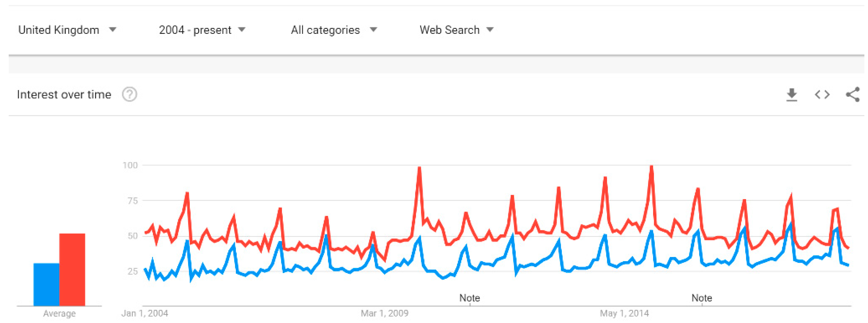Click the Mar 1, 2009 axis label
The image size is (868, 323).
click(x=384, y=314)
